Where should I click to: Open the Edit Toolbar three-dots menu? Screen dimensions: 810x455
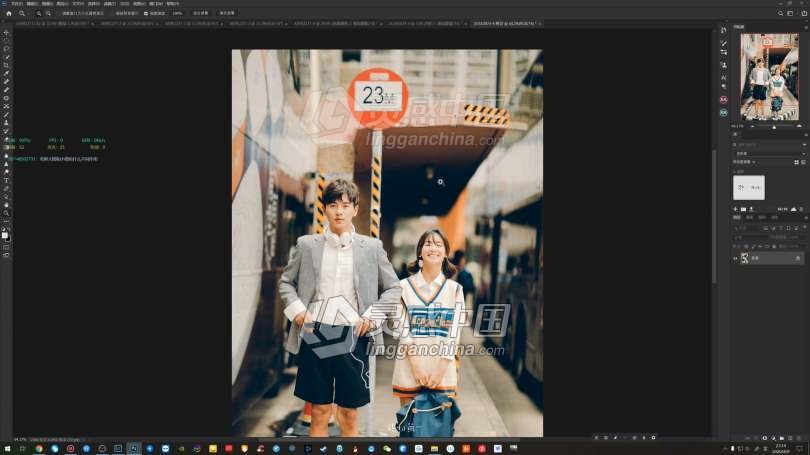click(x=6, y=221)
